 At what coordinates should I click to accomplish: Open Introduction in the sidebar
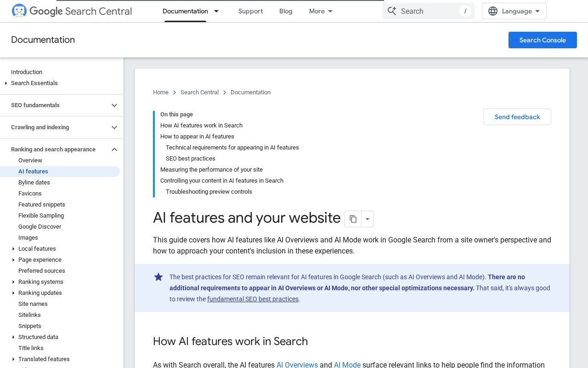pos(27,72)
